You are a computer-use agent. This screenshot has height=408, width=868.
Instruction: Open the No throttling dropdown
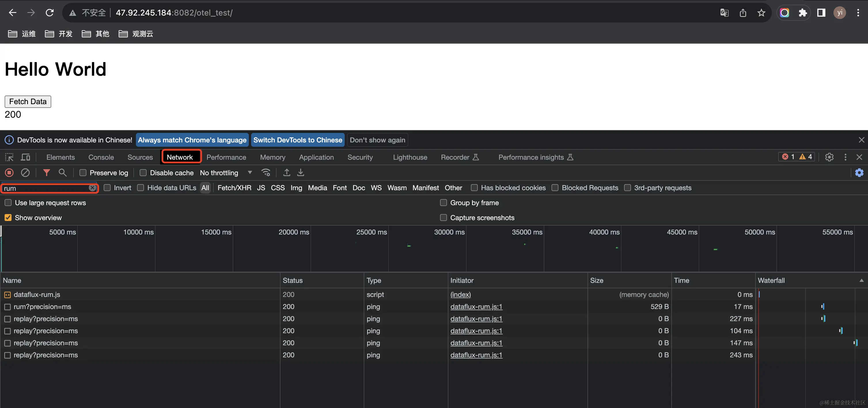(x=226, y=173)
